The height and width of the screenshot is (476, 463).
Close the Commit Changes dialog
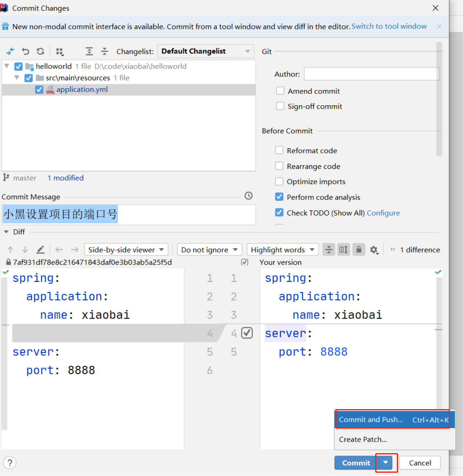(435, 8)
